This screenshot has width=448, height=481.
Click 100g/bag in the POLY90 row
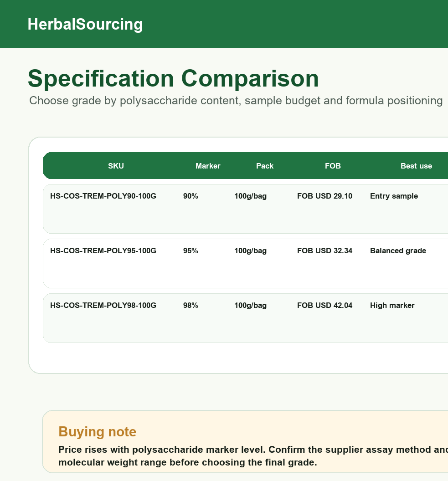250,196
